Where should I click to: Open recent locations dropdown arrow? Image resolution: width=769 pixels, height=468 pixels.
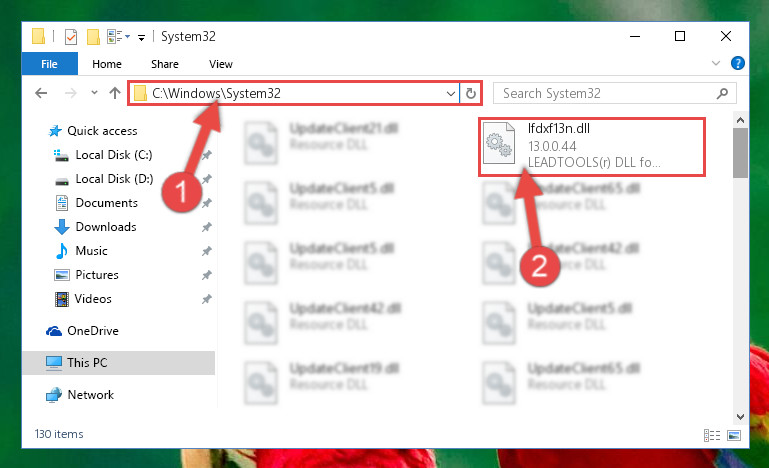click(94, 93)
